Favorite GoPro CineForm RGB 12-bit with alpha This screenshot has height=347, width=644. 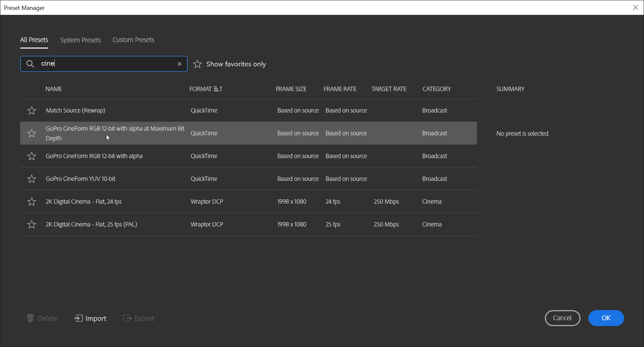click(32, 156)
